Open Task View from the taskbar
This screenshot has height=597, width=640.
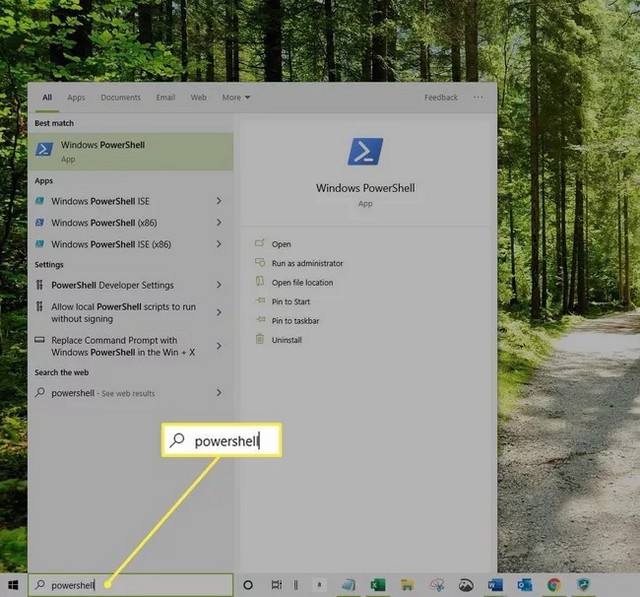tap(276, 585)
